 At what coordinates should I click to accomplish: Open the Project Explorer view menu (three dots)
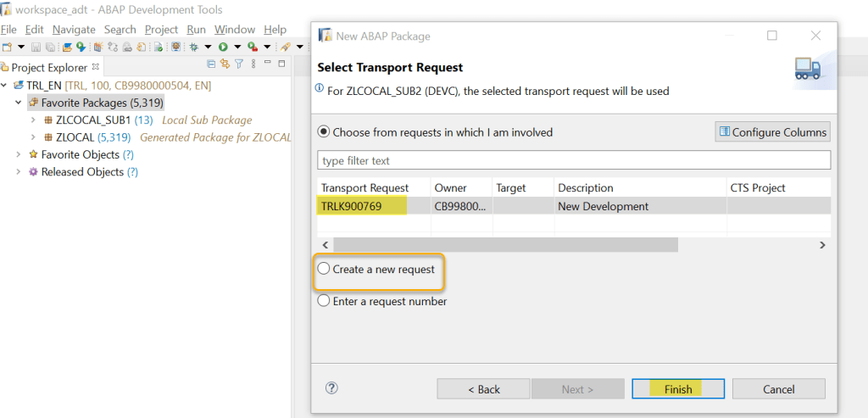tap(253, 64)
